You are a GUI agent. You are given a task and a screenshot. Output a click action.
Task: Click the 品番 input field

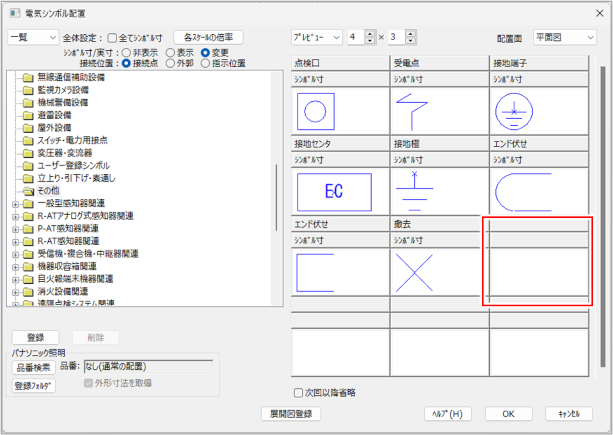[148, 366]
